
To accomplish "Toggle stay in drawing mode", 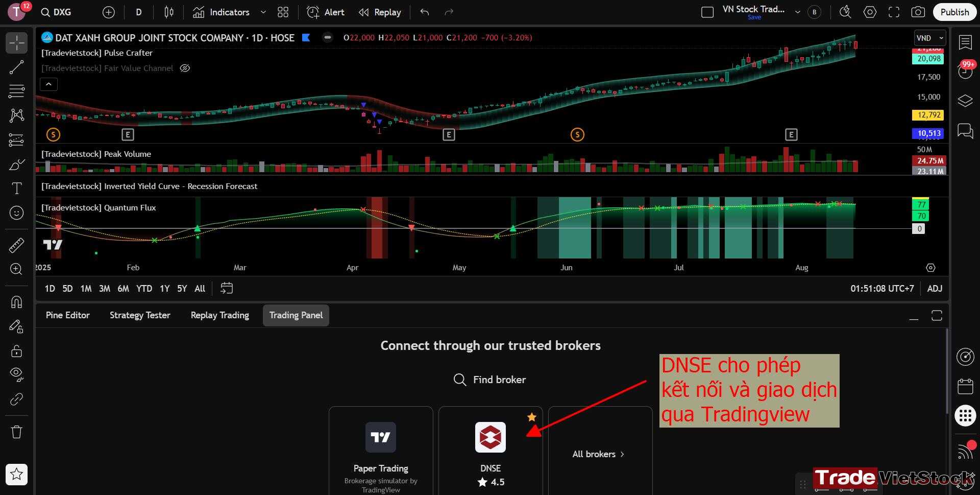I will pyautogui.click(x=16, y=326).
